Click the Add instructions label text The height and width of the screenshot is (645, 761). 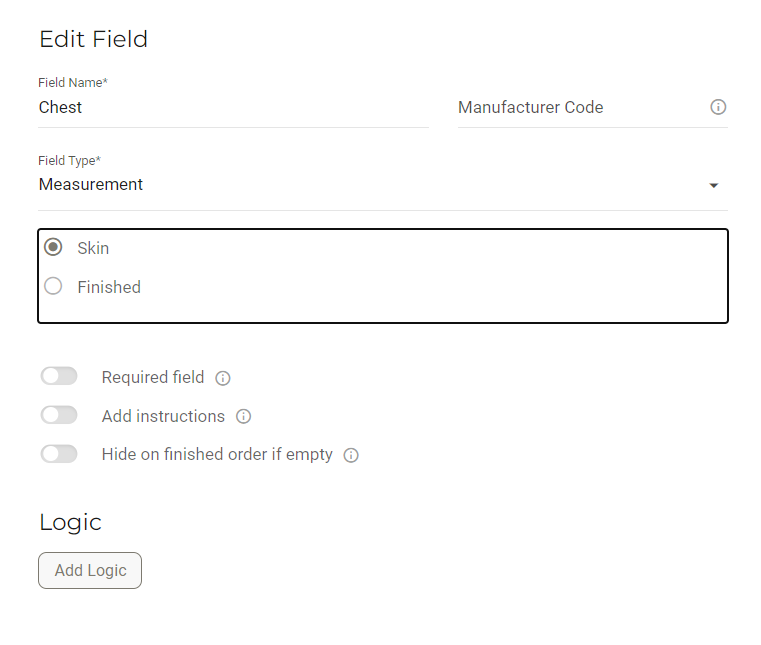(x=163, y=416)
